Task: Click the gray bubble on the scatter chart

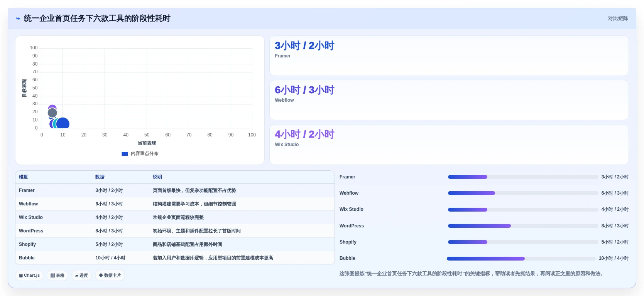Action: (x=52, y=113)
